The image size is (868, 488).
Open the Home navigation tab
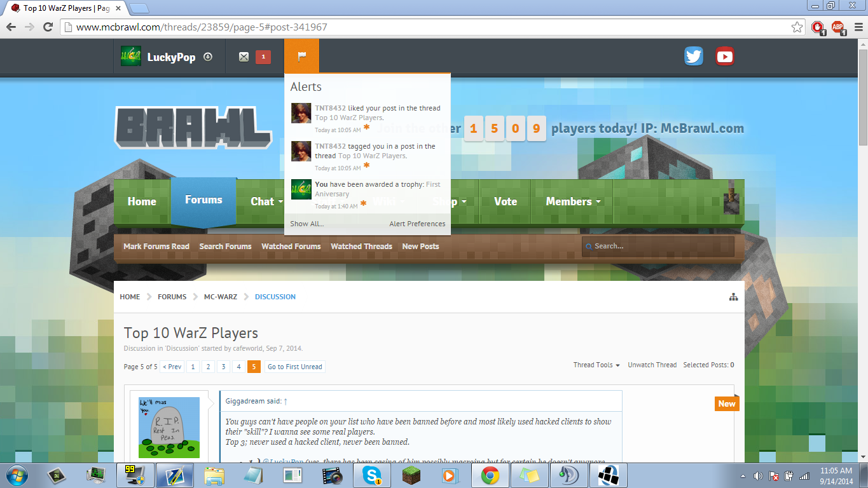click(x=142, y=201)
